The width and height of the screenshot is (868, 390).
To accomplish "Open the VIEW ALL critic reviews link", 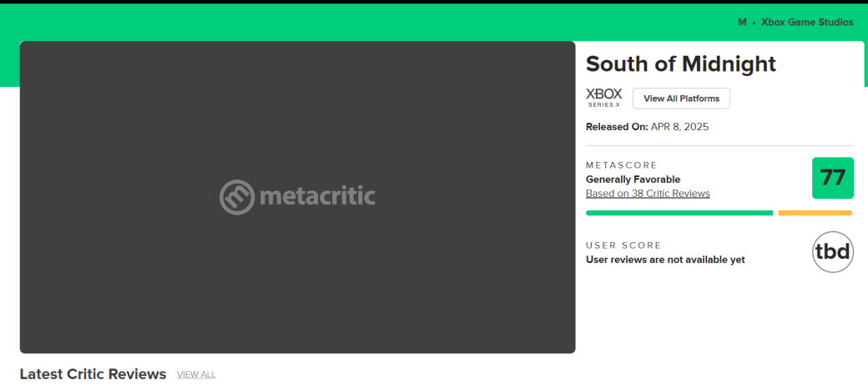I will pos(196,374).
